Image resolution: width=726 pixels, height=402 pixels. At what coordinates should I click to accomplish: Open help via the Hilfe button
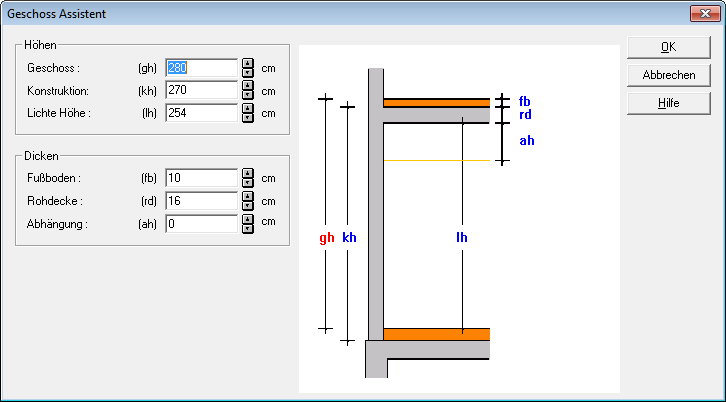tap(669, 103)
